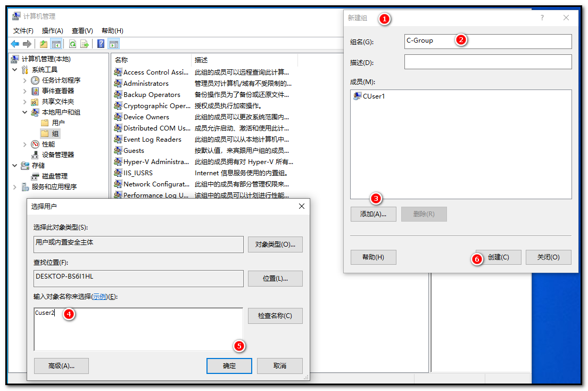The width and height of the screenshot is (588, 391).
Task: Select the Administrators group icon in list
Action: click(118, 84)
